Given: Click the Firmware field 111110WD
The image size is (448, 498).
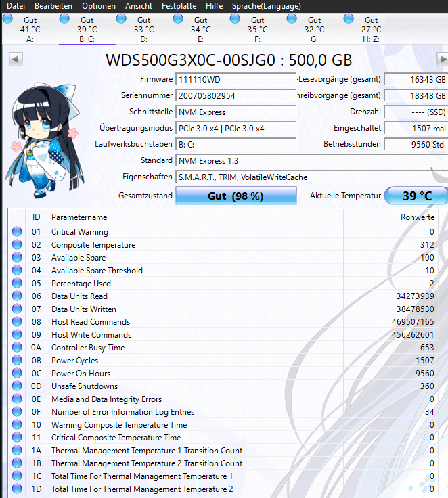Looking at the screenshot, I should [x=236, y=79].
